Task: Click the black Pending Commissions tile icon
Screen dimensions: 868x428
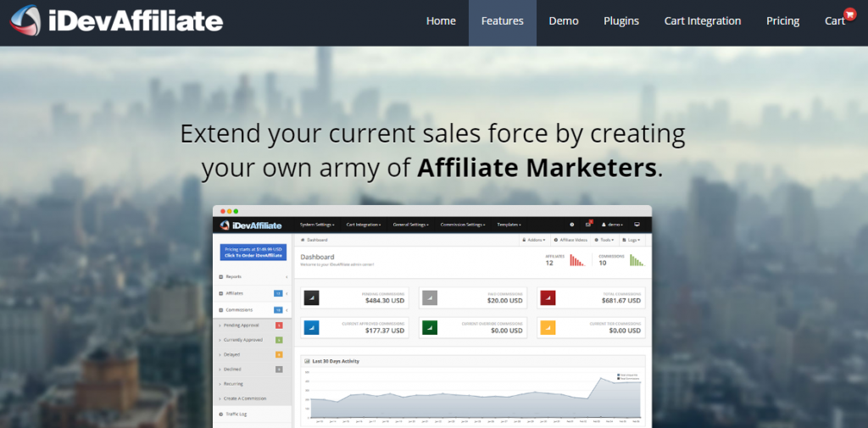Action: pos(311,297)
